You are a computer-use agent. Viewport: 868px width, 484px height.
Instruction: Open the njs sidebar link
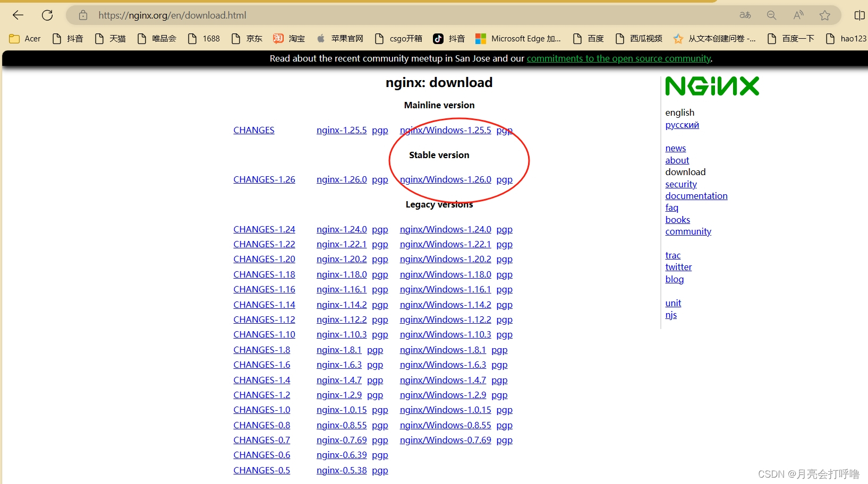coord(671,315)
